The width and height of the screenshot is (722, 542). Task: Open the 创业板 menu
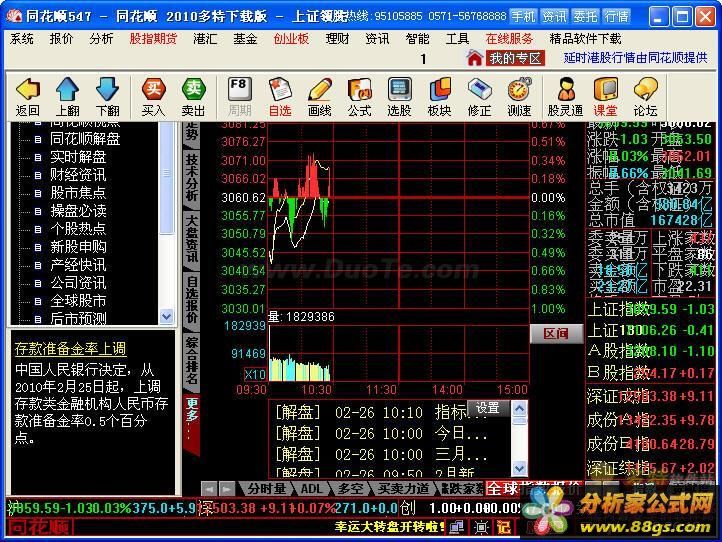[291, 39]
